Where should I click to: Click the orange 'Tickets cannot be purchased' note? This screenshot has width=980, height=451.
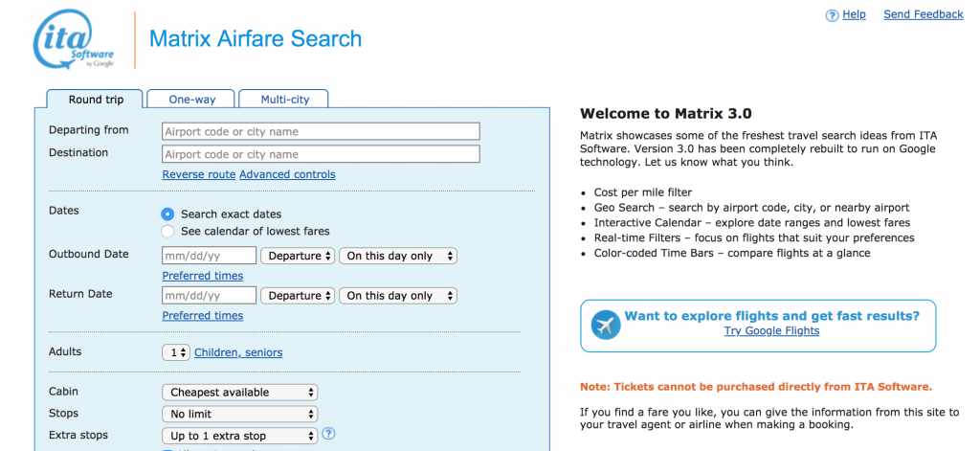point(756,387)
